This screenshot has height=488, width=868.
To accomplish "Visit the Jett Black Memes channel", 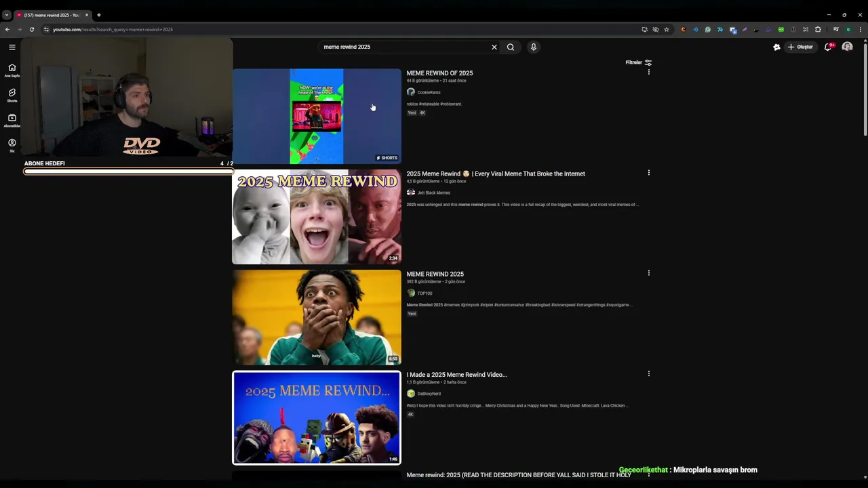I will click(x=433, y=192).
